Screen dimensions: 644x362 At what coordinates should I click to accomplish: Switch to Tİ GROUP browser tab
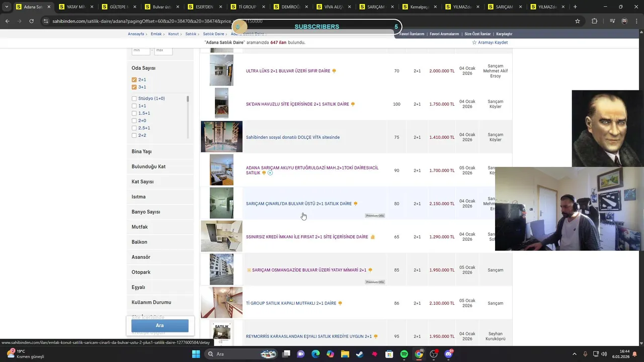tap(248, 7)
